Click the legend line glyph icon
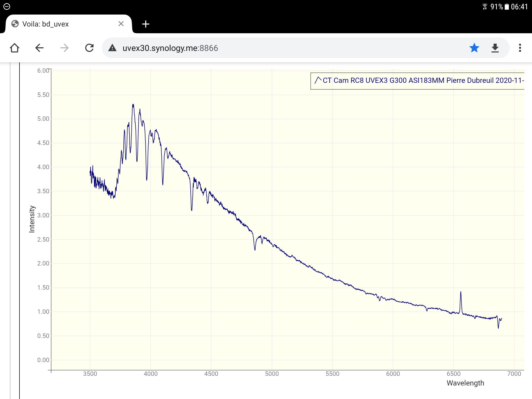 318,80
